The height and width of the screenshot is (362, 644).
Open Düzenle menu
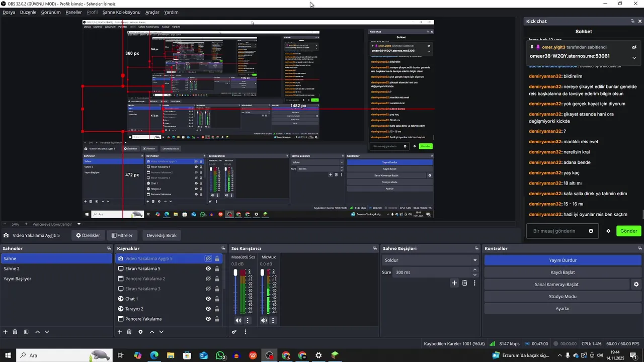[x=28, y=12]
